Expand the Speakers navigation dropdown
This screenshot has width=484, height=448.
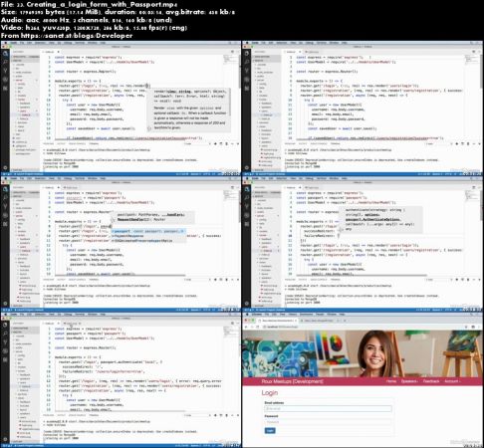click(x=409, y=381)
